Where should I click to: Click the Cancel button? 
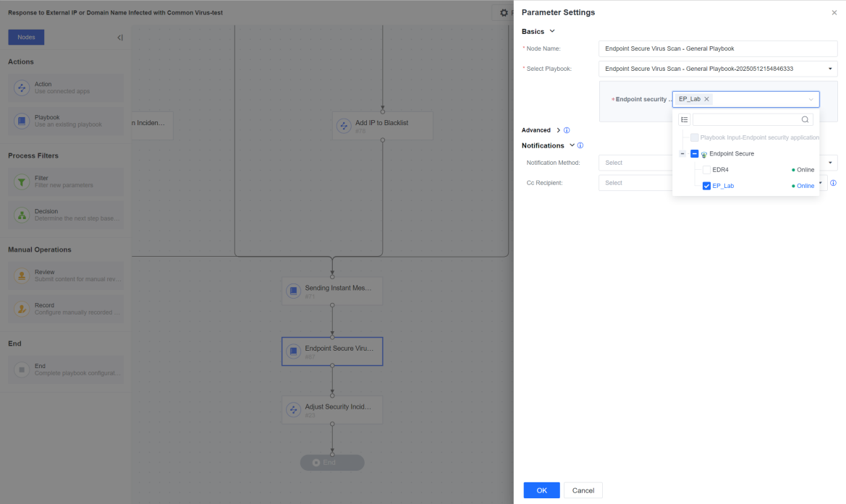(x=583, y=490)
